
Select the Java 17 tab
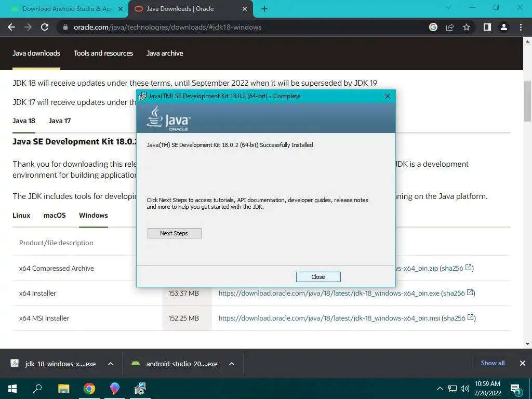click(x=60, y=121)
